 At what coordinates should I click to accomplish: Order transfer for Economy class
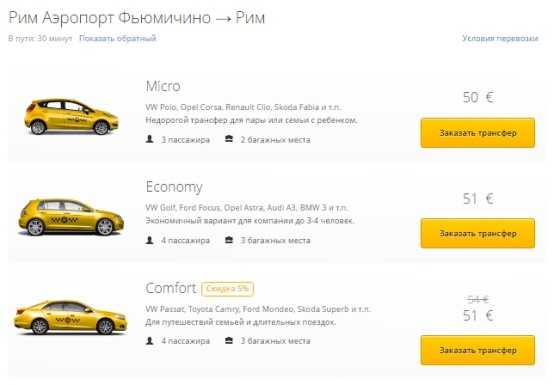tap(478, 233)
